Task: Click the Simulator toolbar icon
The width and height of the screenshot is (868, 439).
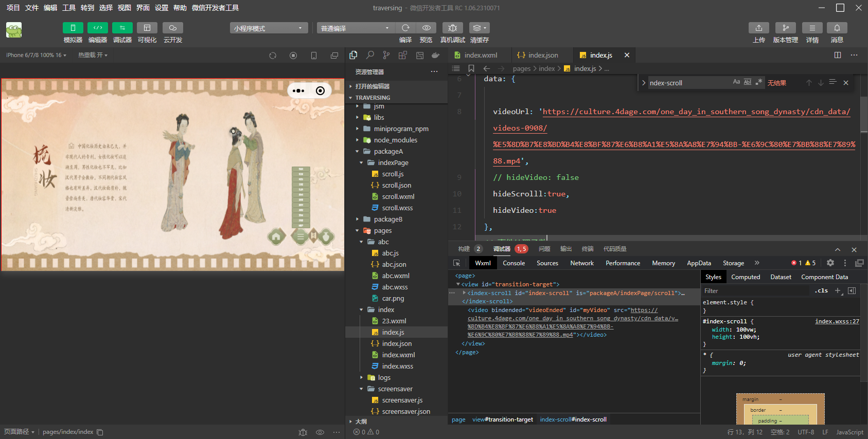Action: [73, 28]
